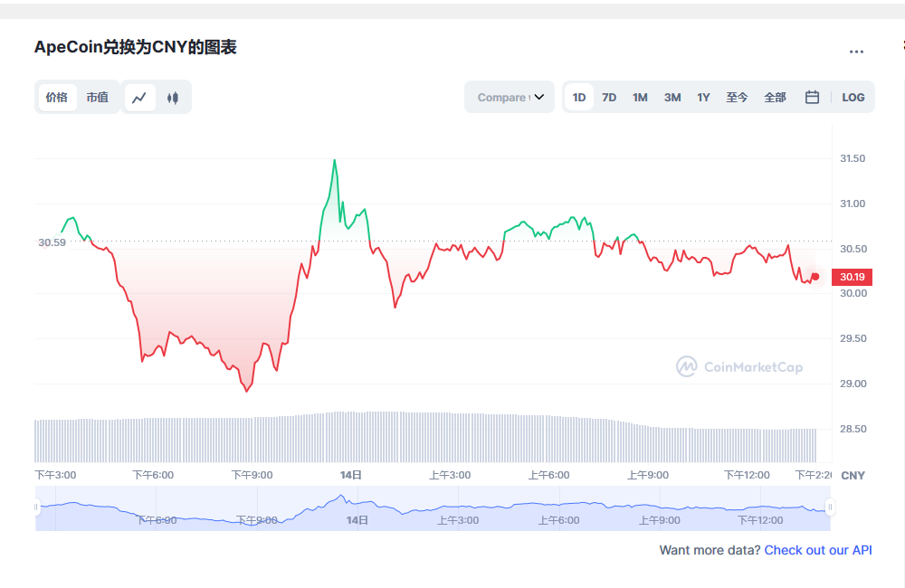The height and width of the screenshot is (588, 905).
Task: Switch to candlestick chart icon
Action: (173, 98)
